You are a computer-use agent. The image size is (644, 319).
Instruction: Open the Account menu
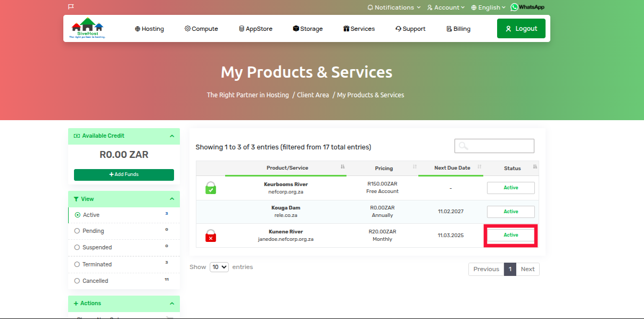(445, 7)
